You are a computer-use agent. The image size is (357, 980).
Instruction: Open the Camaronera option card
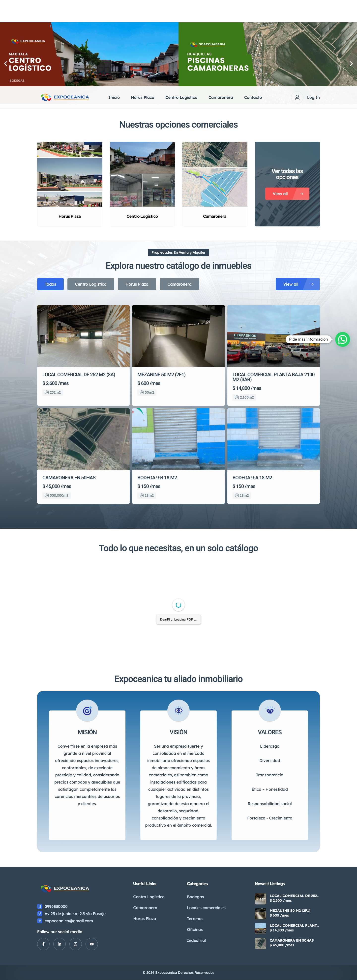click(215, 184)
